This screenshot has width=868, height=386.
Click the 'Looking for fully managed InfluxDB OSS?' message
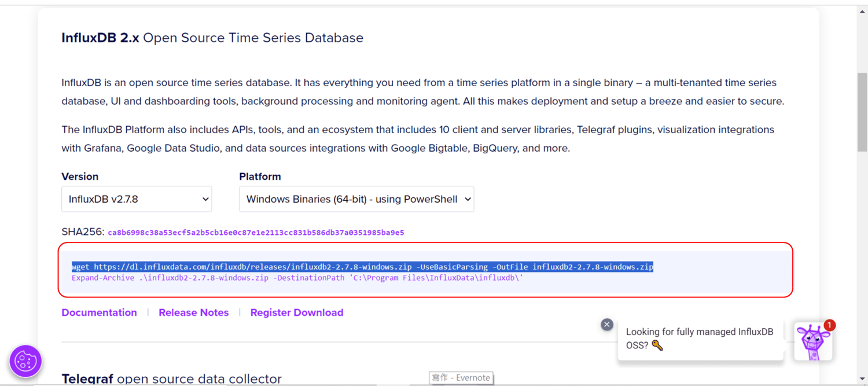point(700,339)
